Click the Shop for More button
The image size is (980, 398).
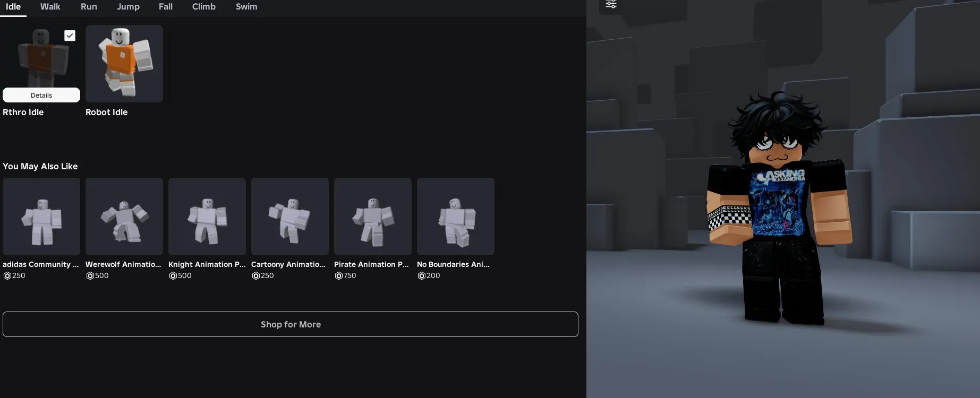click(291, 324)
